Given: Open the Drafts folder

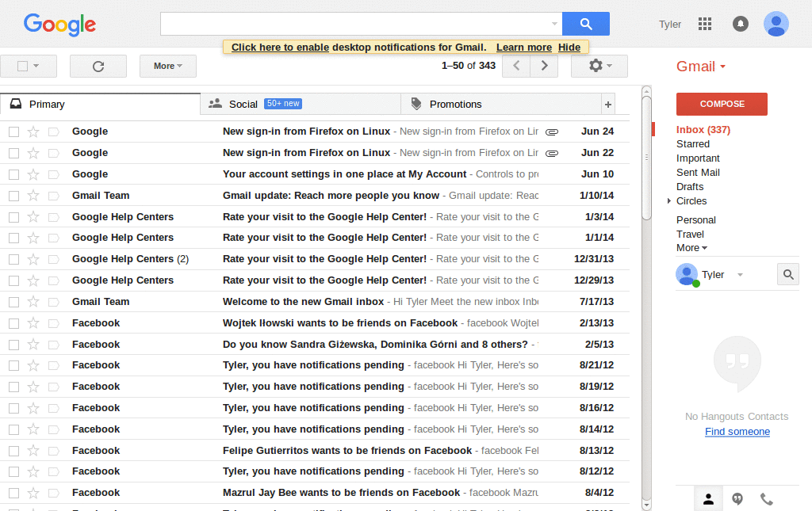Looking at the screenshot, I should [x=690, y=186].
